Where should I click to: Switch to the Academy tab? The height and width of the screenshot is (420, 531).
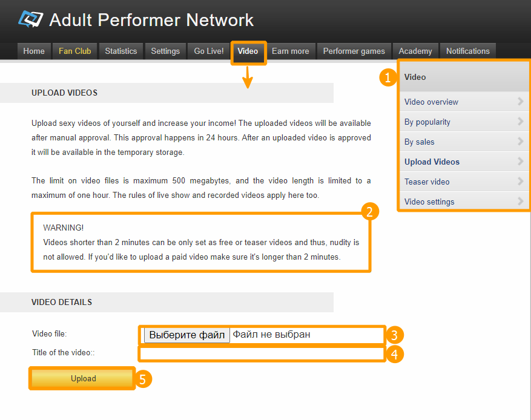tap(415, 51)
